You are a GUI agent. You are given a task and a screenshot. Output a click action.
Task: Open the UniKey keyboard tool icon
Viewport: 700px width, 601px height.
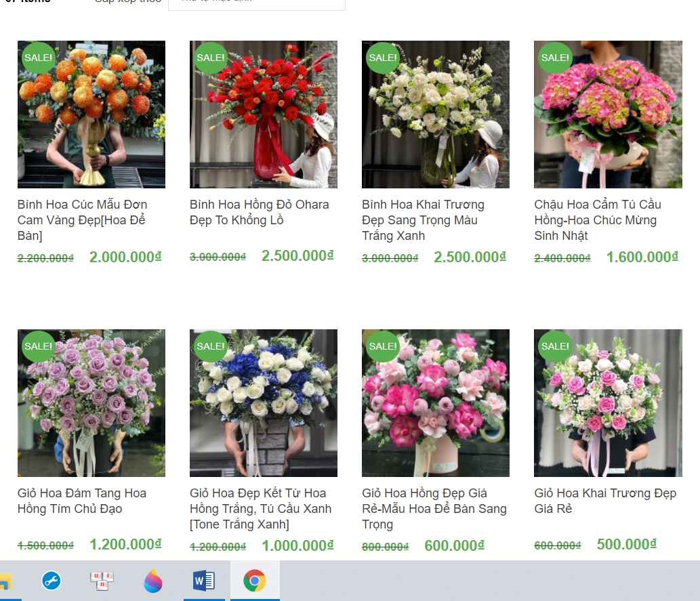click(102, 581)
